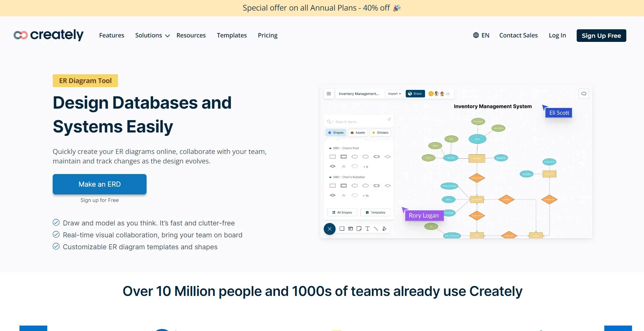Collapse the ERD - Chen's Notation section
Image resolution: width=644 pixels, height=331 pixels.
click(x=330, y=177)
